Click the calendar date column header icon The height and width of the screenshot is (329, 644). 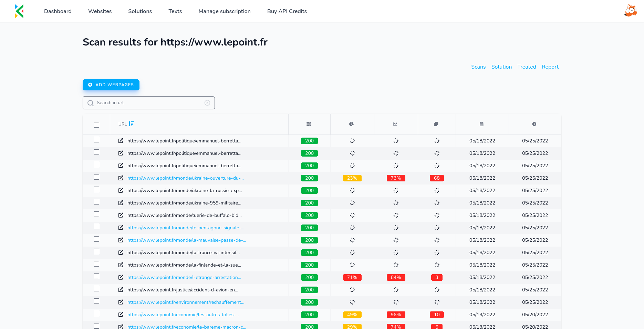(481, 124)
